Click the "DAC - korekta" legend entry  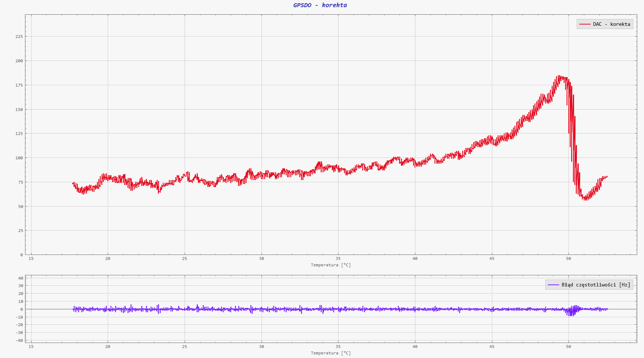click(605, 24)
